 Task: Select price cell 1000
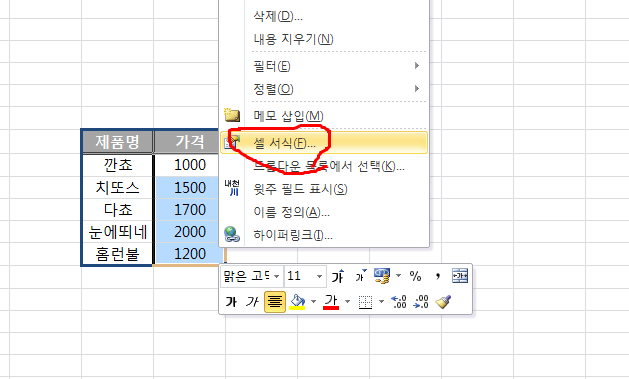[x=187, y=165]
